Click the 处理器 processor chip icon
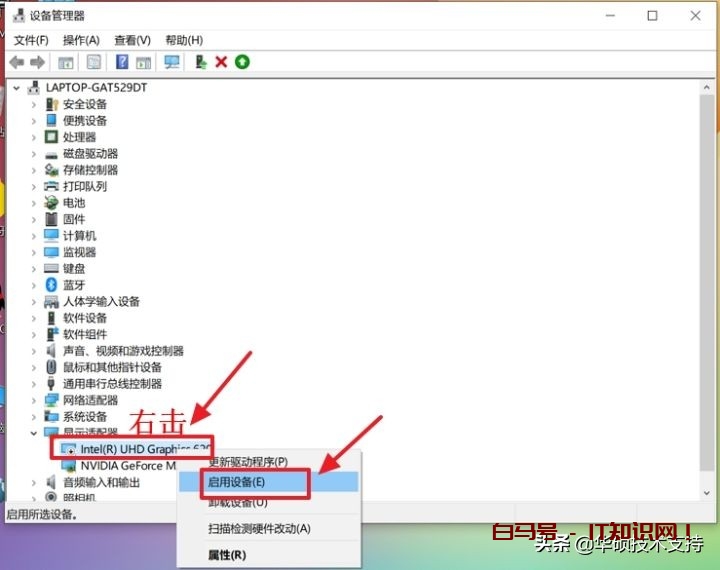Image resolution: width=720 pixels, height=570 pixels. (x=52, y=137)
